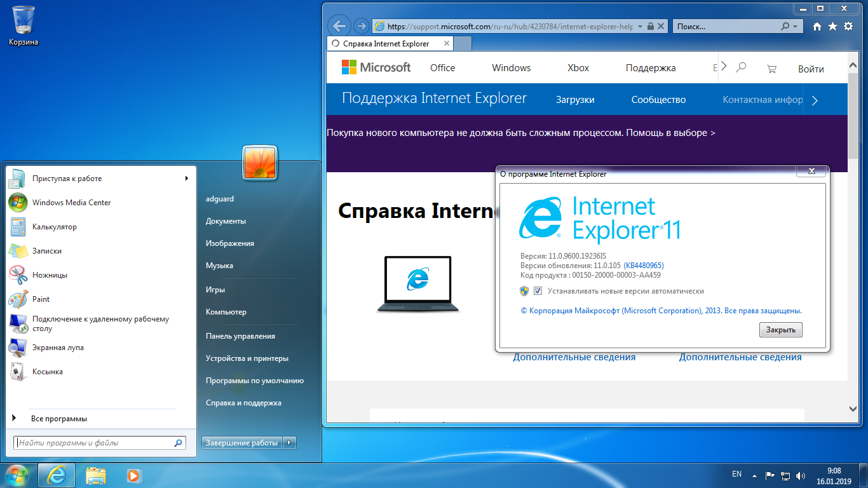Launch Paint from the Start menu
This screenshot has height=488, width=868.
click(102, 299)
